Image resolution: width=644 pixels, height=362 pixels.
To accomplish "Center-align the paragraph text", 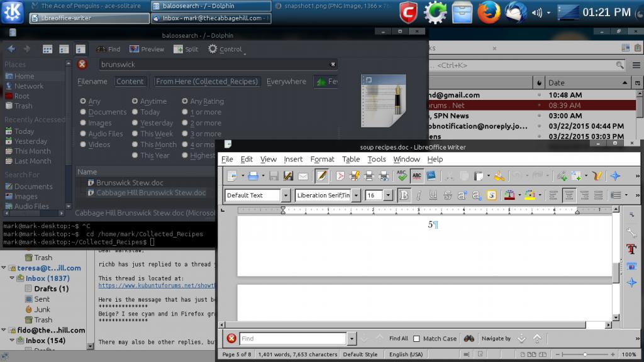I will (x=569, y=195).
